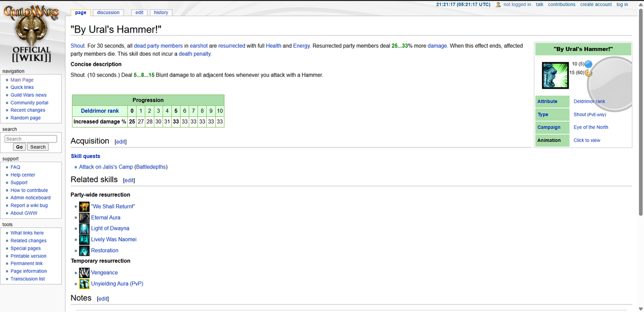Image resolution: width=644 pixels, height=312 pixels.
Task: Click the blue energy cost orb icon
Action: coord(588,64)
